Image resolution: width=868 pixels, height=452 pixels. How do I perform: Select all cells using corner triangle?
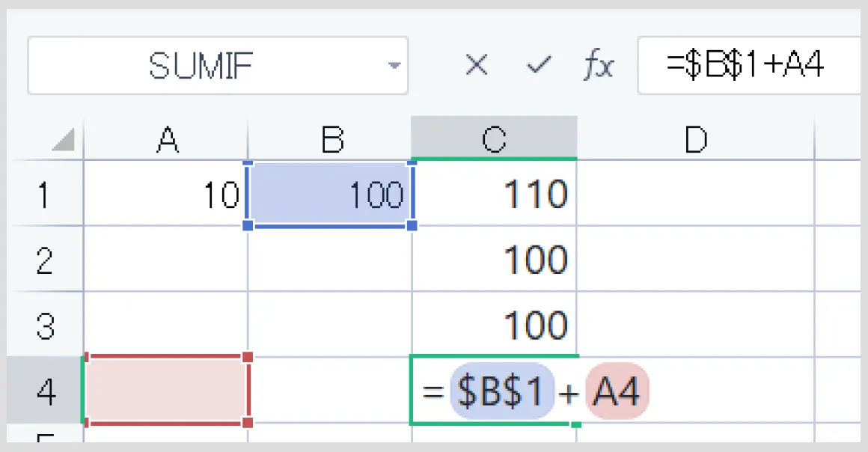pos(64,140)
